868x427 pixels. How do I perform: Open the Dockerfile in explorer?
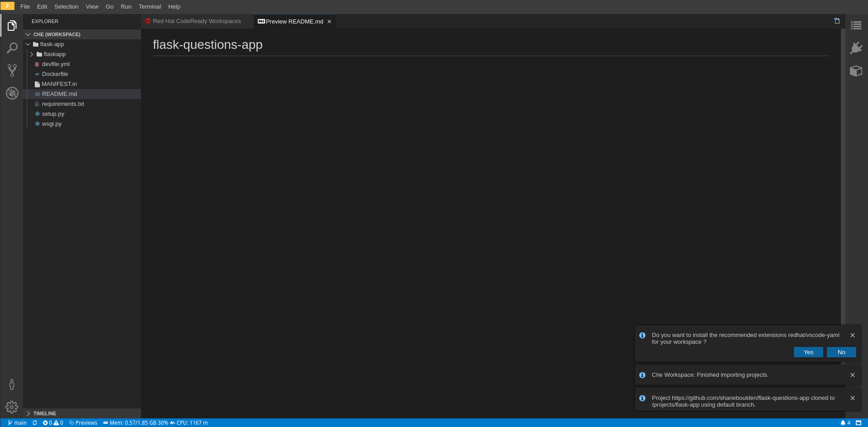(x=55, y=74)
